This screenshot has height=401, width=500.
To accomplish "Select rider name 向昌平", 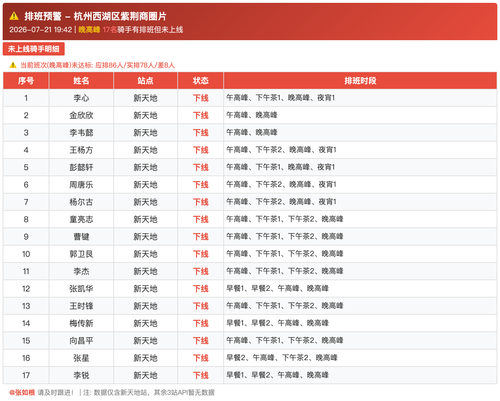I will pos(81,341).
